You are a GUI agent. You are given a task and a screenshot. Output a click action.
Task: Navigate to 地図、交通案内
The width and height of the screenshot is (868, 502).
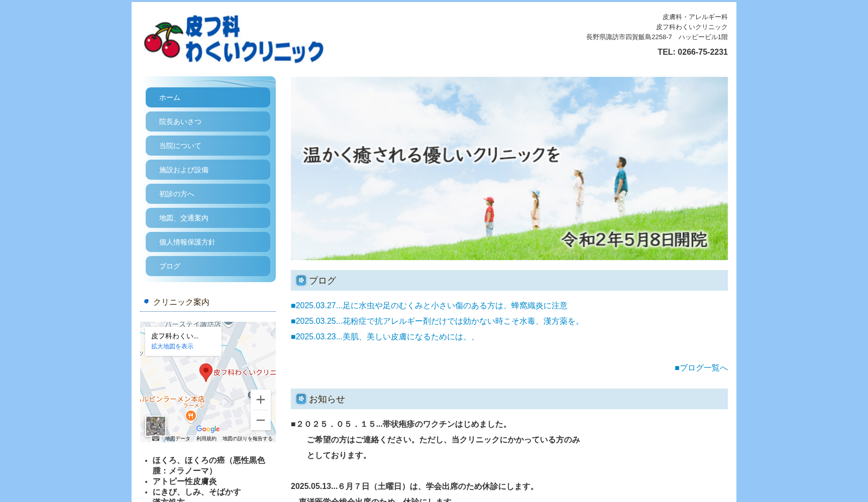coord(207,218)
